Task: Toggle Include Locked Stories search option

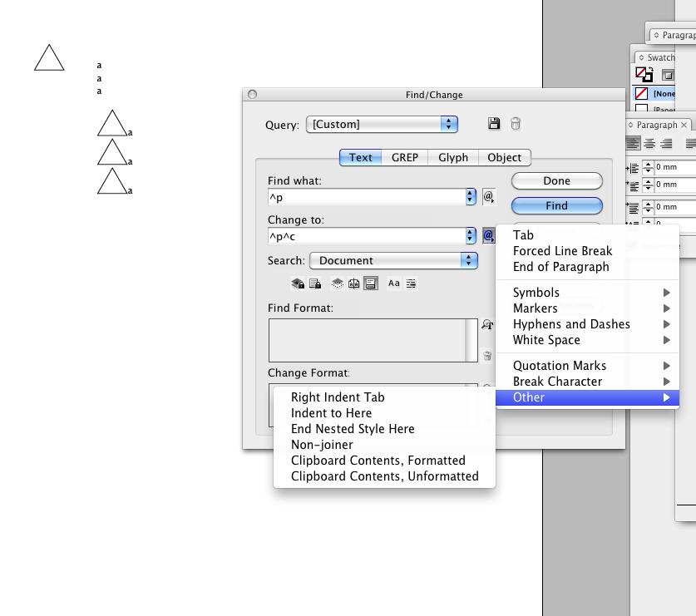Action: click(x=315, y=283)
